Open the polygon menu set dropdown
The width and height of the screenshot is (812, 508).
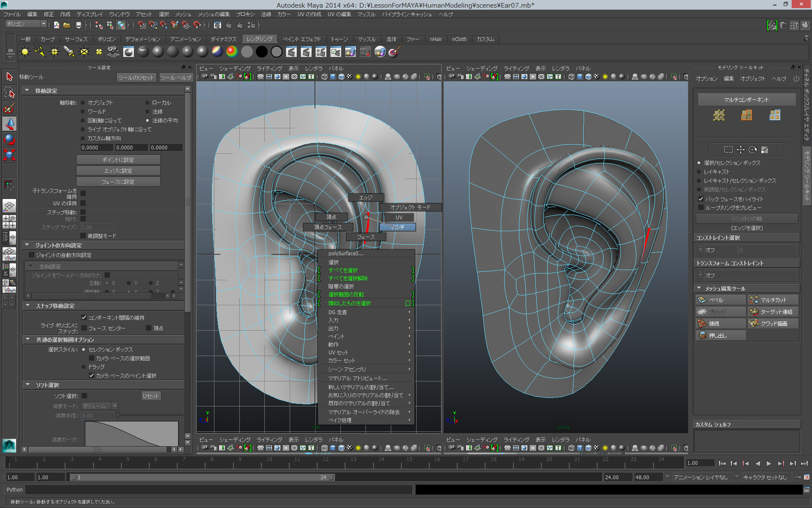(x=26, y=24)
